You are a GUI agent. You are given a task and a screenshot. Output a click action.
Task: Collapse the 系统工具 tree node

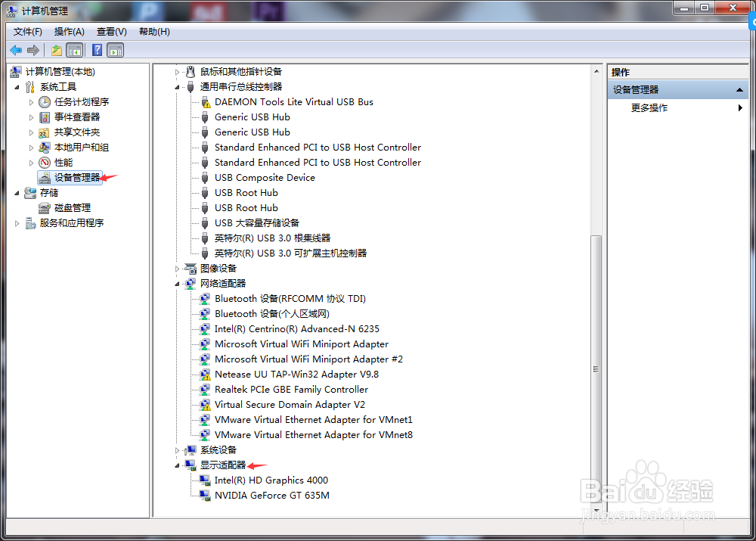[17, 87]
